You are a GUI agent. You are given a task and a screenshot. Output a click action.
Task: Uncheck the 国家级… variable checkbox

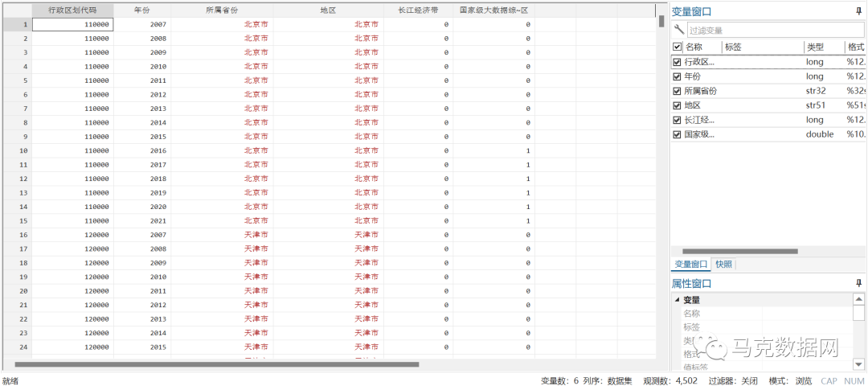[x=677, y=134]
